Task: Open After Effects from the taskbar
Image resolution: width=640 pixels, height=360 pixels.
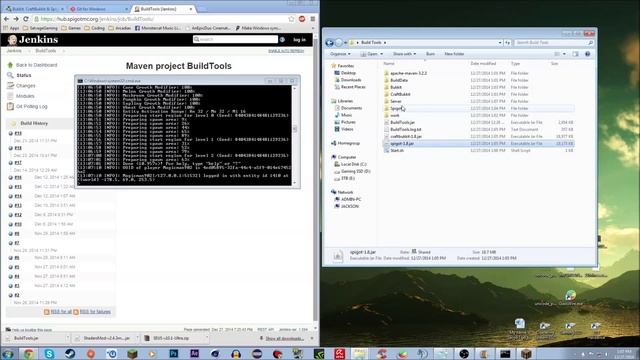Action: [x=194, y=353]
